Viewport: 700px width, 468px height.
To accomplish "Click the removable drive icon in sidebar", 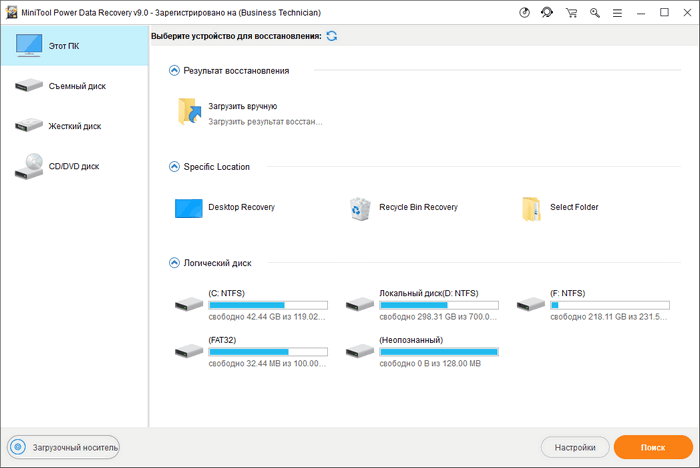I will coord(29,85).
